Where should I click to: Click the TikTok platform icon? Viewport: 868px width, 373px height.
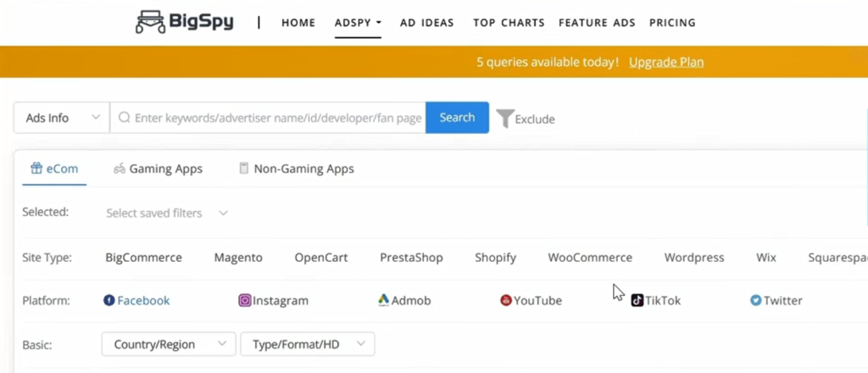click(x=637, y=300)
